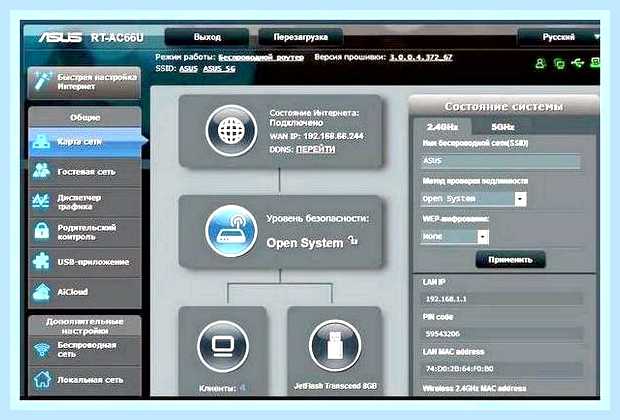Switch to the 2.4GHz tab
This screenshot has height=420, width=620.
point(442,127)
